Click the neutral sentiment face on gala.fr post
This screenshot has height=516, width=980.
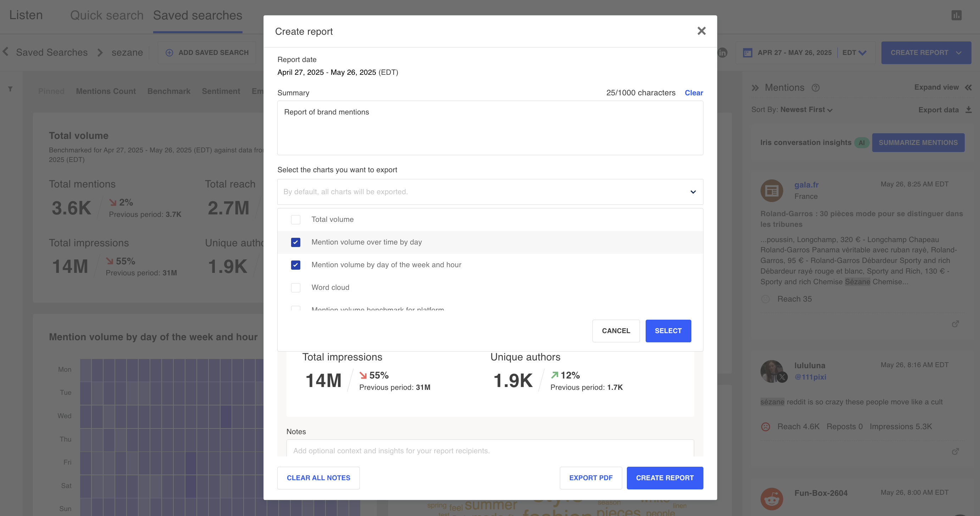(765, 299)
